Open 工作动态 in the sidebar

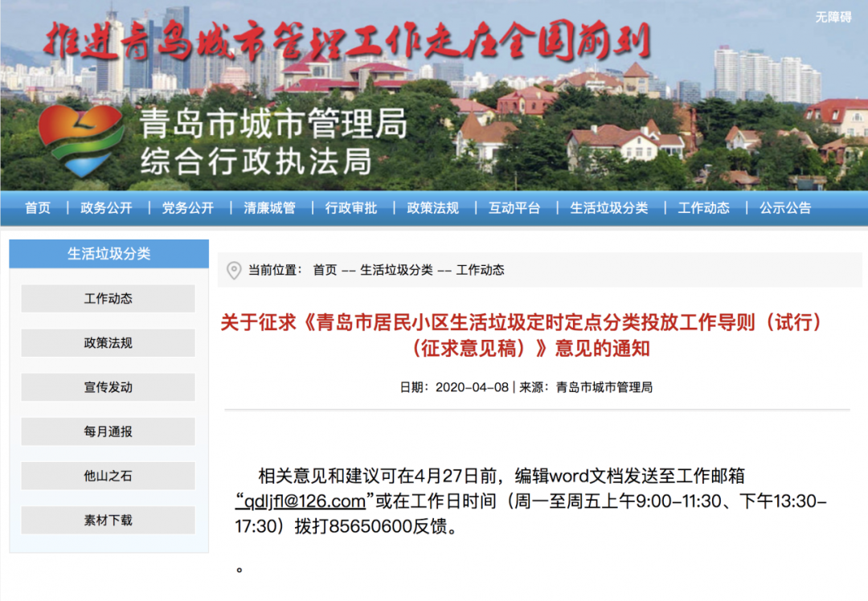coord(108,299)
